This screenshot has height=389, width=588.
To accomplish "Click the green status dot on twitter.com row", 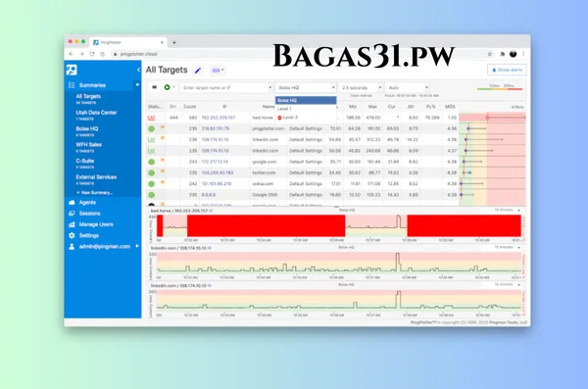I will [152, 172].
